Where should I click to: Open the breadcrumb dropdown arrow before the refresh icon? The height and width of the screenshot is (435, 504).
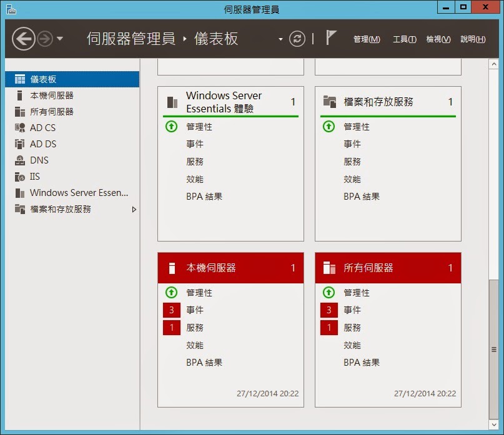[x=280, y=39]
